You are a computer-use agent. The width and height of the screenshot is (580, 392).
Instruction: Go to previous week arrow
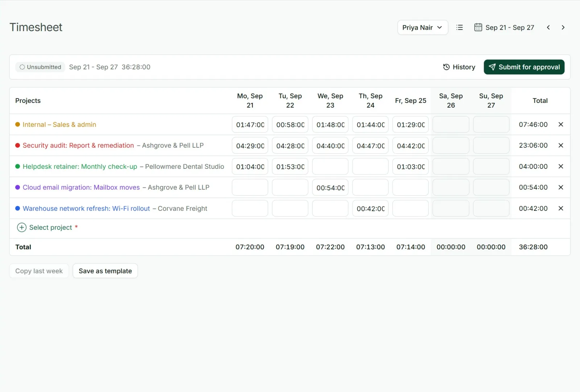pyautogui.click(x=548, y=28)
